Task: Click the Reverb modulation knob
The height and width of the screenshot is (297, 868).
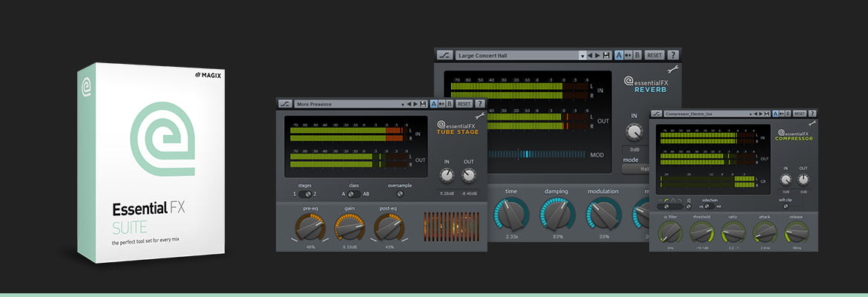Action: tap(604, 215)
